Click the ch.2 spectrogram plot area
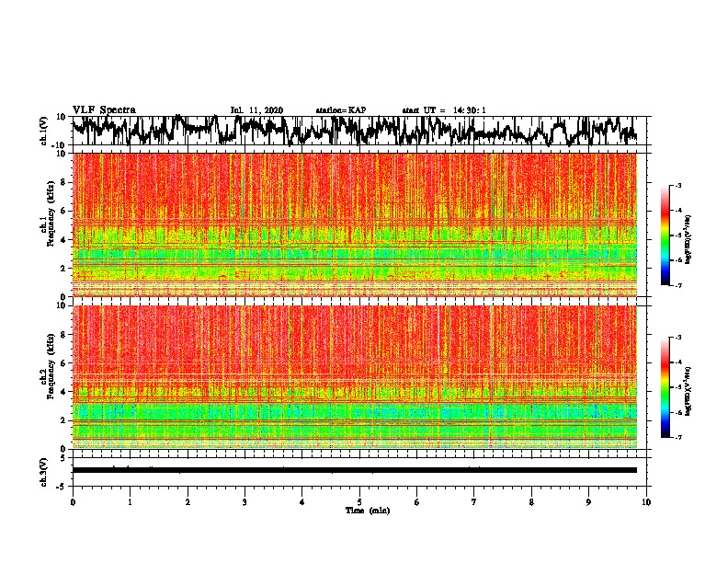Screen dimensions: 728x563 click(355, 377)
